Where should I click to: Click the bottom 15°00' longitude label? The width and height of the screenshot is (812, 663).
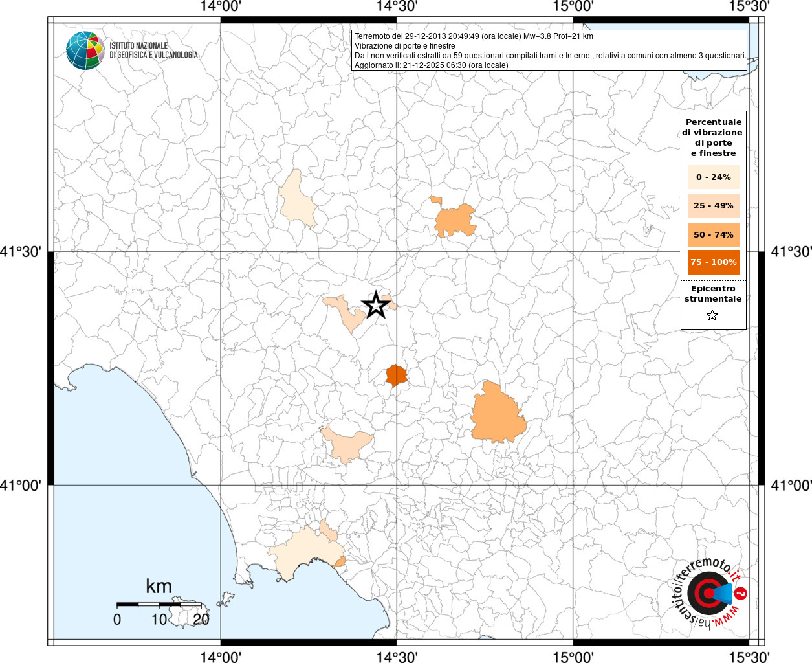[573, 657]
